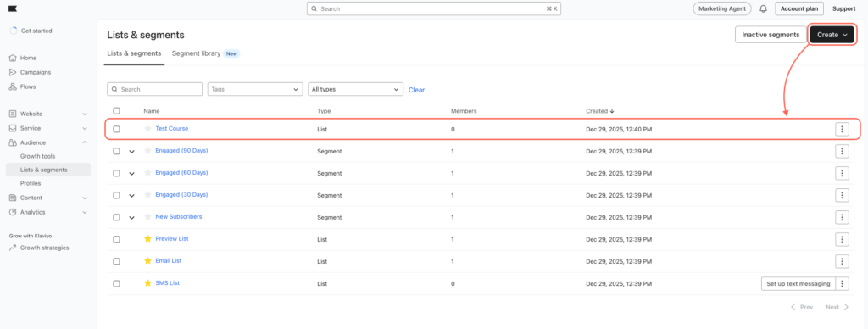868x329 pixels.
Task: Star the Engaged (60 Days) segment
Action: pos(147,173)
